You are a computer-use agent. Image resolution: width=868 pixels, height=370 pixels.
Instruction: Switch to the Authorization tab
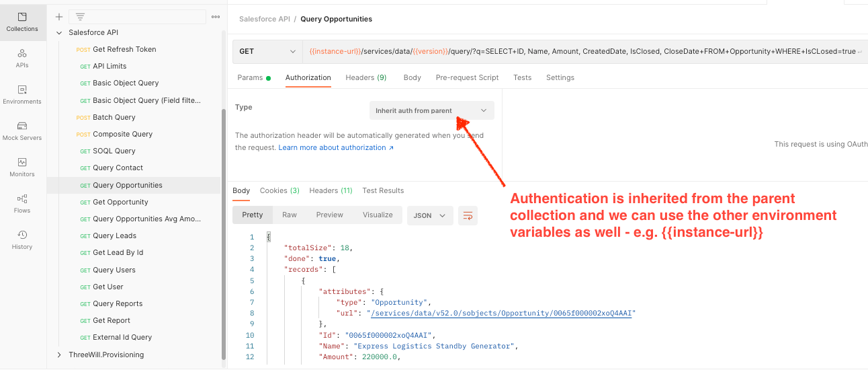click(308, 77)
